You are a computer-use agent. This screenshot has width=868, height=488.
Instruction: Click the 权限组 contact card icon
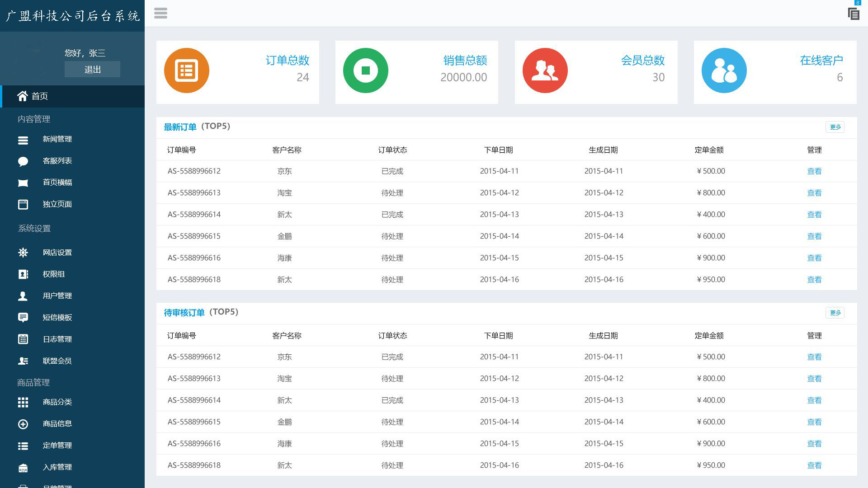[x=23, y=274]
